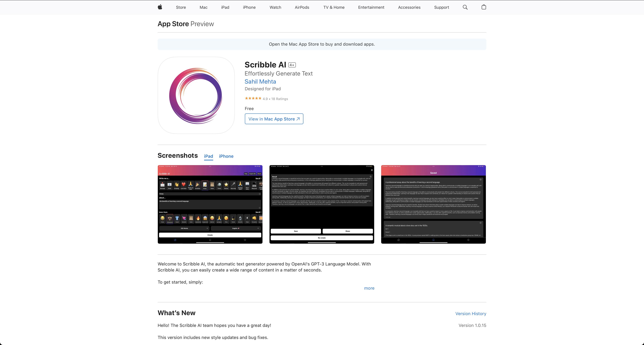Viewport: 644px width, 345px height.
Task: Click the five-star rating stars
Action: click(x=253, y=98)
